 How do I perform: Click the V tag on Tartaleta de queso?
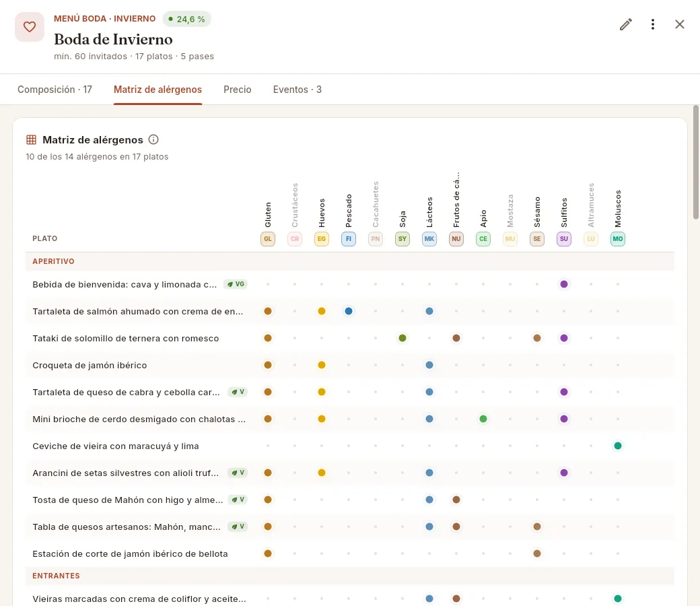238,392
